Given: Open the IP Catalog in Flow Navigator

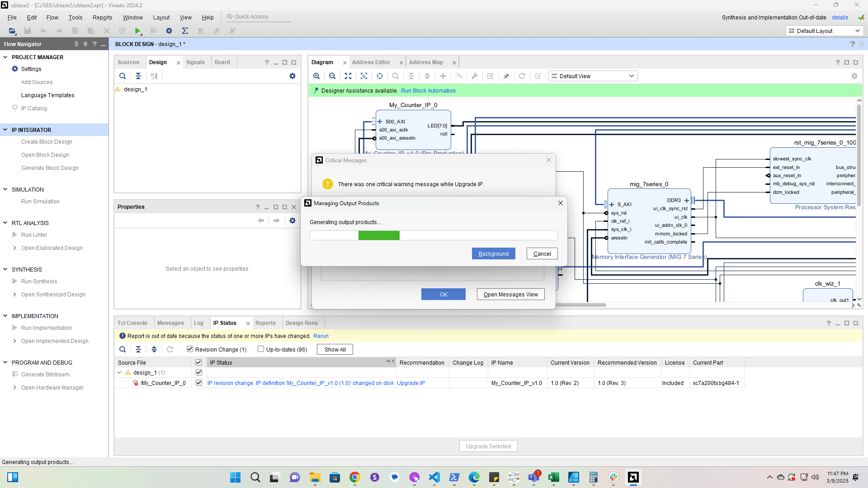Looking at the screenshot, I should (34, 108).
